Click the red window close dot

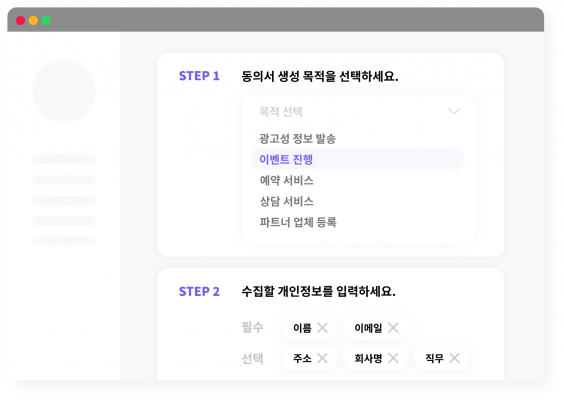[x=21, y=20]
